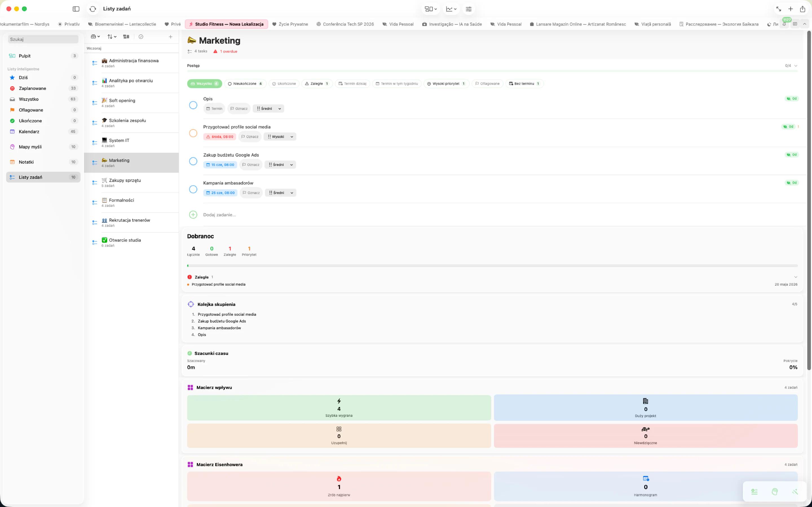
Task: Complete the Zakup budżetu Google Ads task
Action: point(193,161)
